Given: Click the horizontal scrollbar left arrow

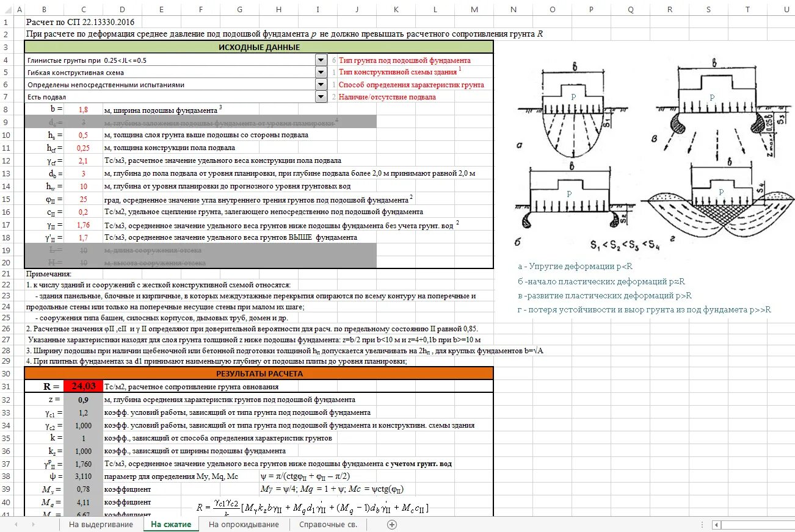Looking at the screenshot, I should tap(717, 525).
